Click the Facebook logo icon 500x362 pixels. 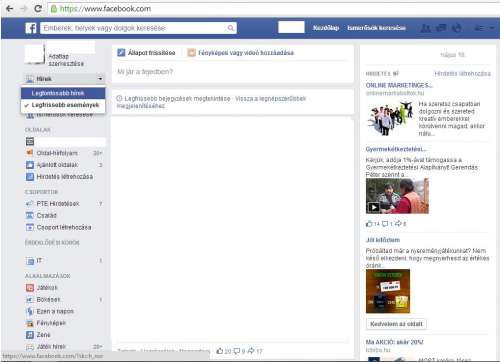click(31, 28)
